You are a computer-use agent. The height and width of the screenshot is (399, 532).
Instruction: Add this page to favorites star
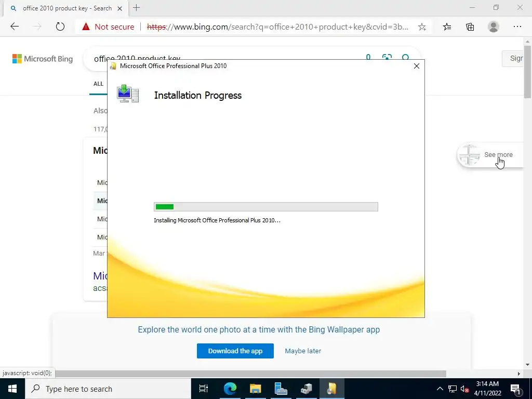(422, 27)
